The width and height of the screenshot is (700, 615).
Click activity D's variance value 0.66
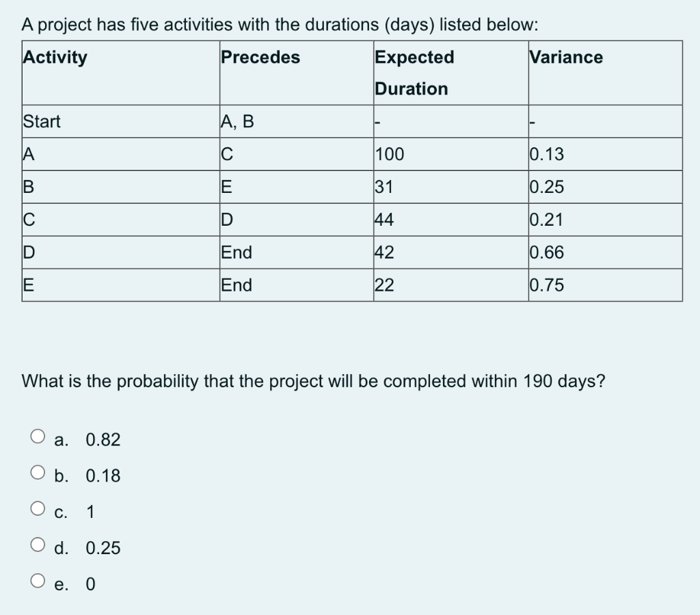click(x=546, y=252)
